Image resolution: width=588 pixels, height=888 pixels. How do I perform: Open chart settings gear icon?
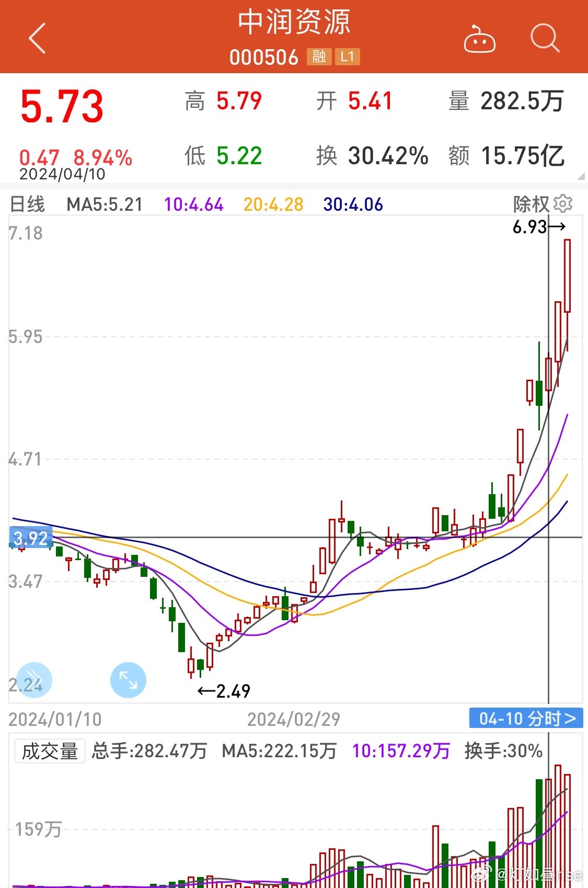[x=563, y=203]
